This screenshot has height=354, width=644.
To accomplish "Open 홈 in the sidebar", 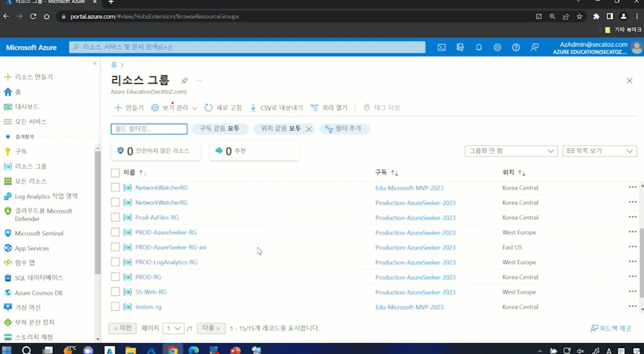I will point(18,92).
